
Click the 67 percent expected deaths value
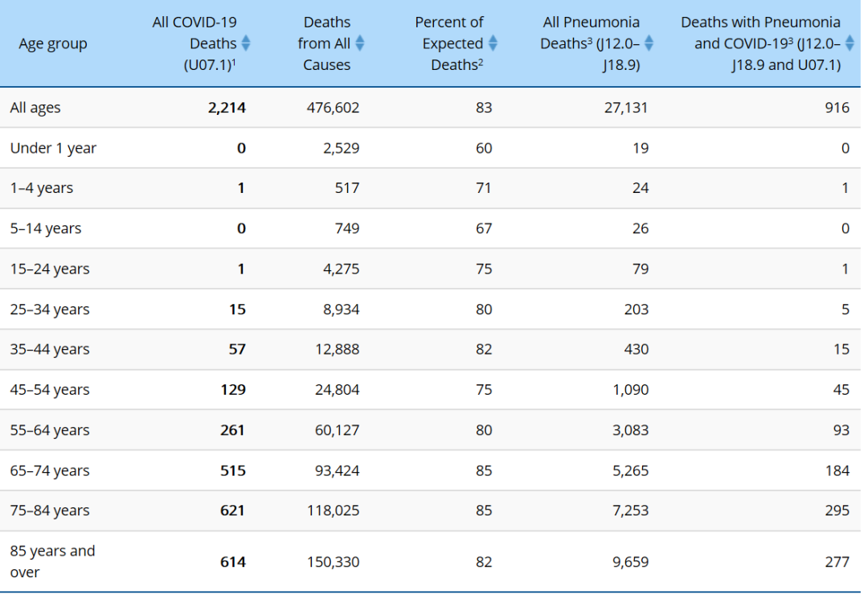(x=484, y=228)
